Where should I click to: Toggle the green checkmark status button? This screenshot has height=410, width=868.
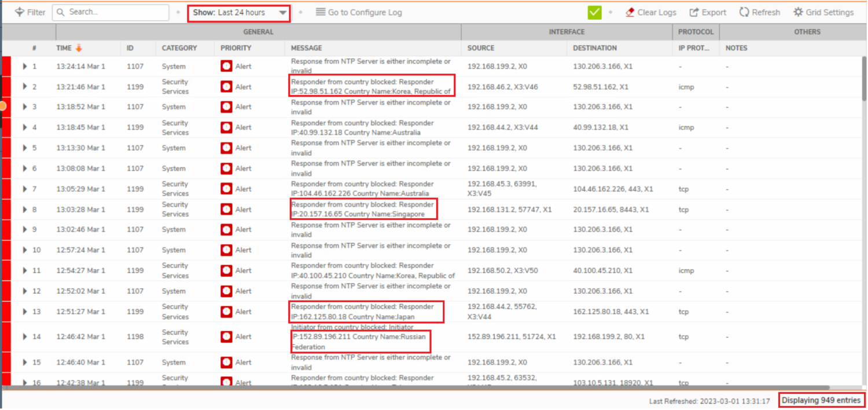point(594,12)
